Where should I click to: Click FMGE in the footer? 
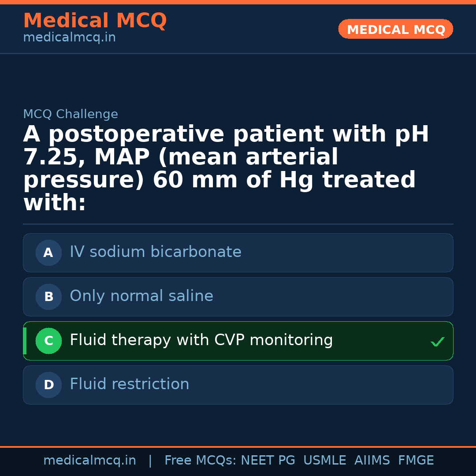[416, 461]
